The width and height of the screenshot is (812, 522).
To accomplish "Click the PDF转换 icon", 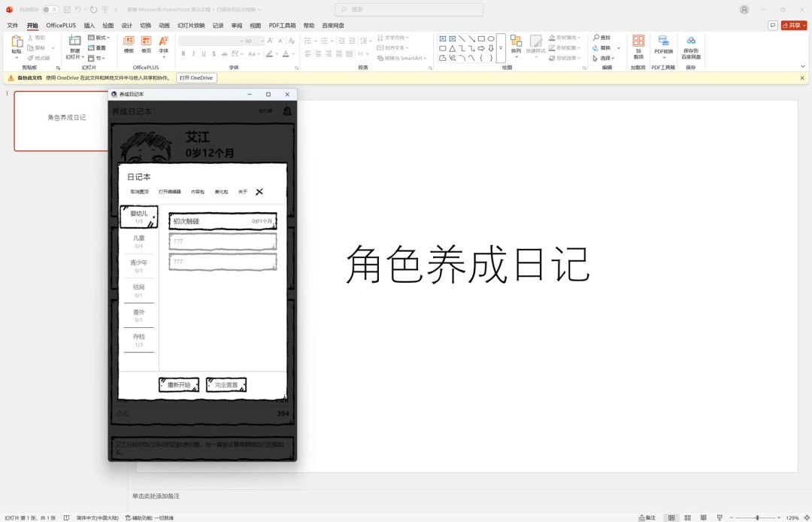I will click(663, 41).
